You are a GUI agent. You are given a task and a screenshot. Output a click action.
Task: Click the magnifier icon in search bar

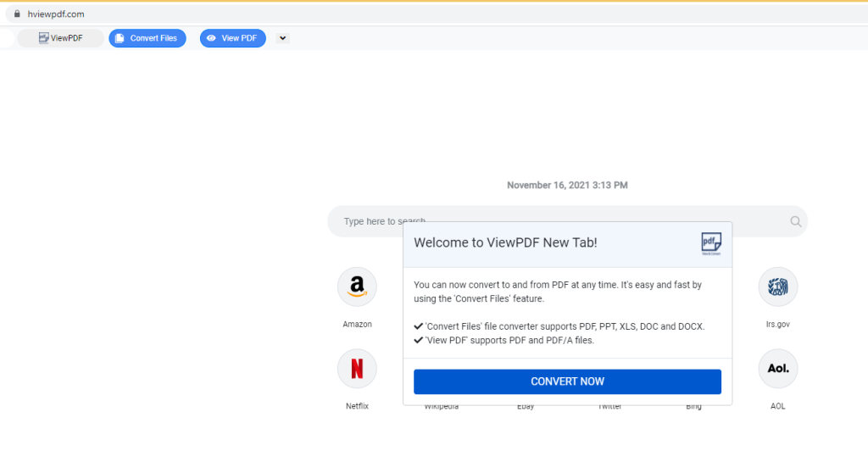(795, 221)
